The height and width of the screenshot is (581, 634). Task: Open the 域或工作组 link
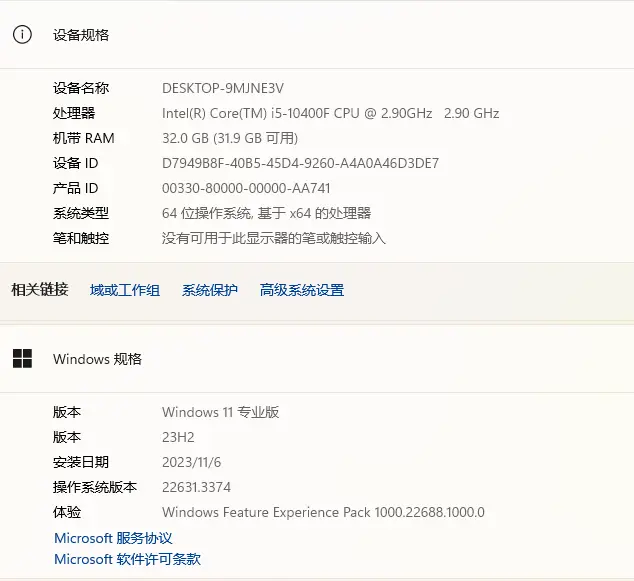click(125, 290)
